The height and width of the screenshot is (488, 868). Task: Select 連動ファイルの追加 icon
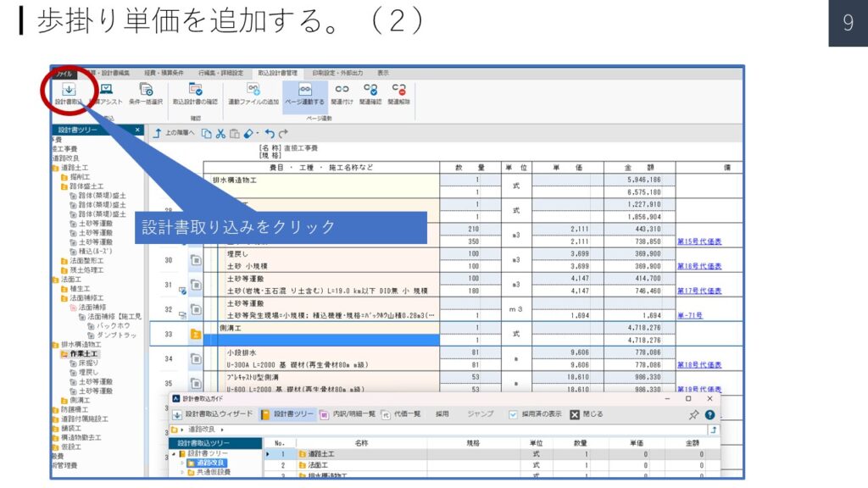pyautogui.click(x=253, y=90)
